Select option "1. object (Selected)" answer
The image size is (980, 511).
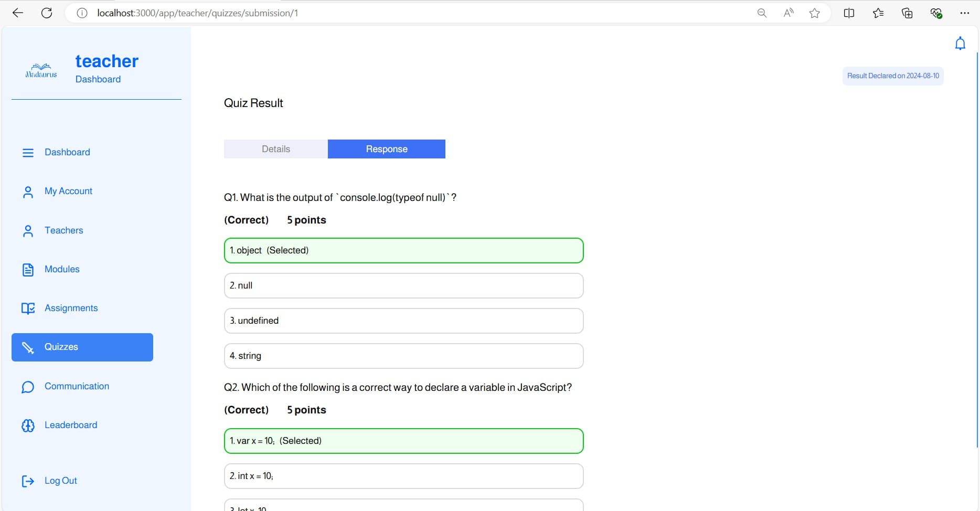pos(403,251)
